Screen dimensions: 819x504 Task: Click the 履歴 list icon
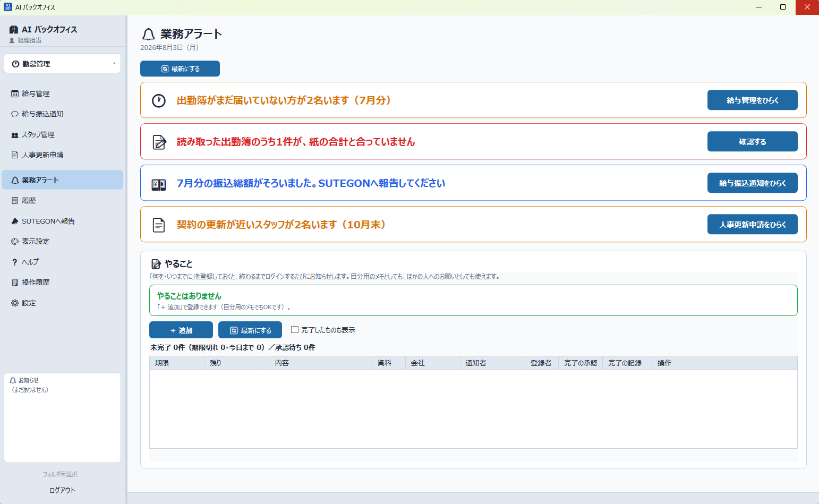[15, 200]
